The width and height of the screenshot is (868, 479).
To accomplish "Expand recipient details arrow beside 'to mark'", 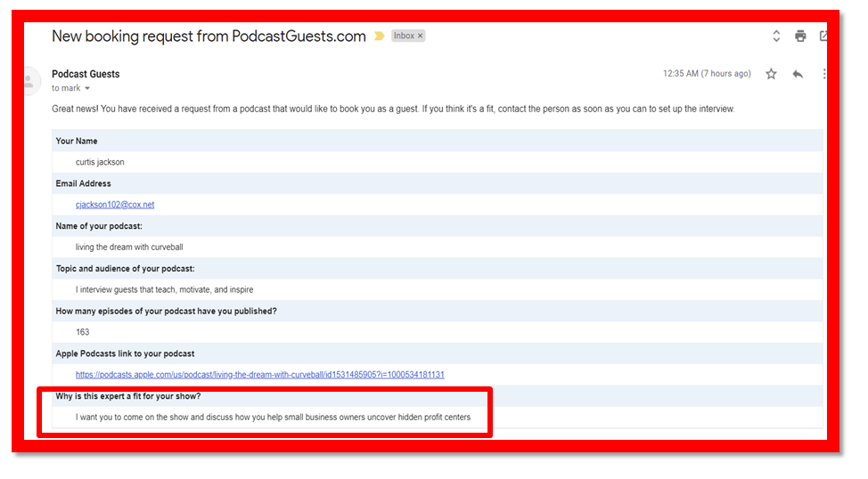I will (x=87, y=89).
